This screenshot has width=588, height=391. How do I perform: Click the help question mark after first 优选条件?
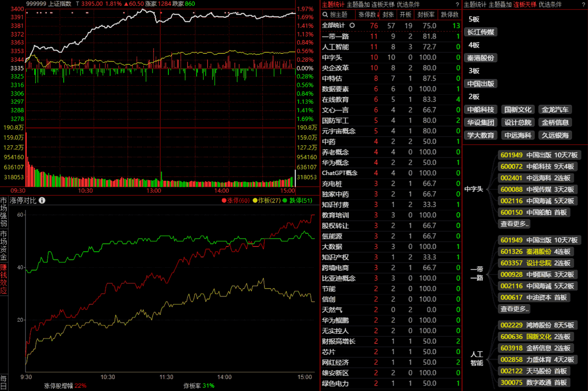pos(457,5)
